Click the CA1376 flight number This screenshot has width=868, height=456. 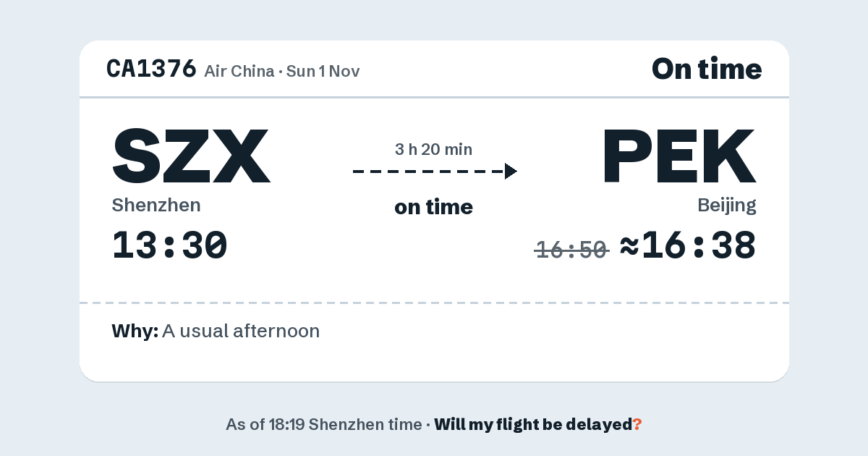[x=151, y=69]
